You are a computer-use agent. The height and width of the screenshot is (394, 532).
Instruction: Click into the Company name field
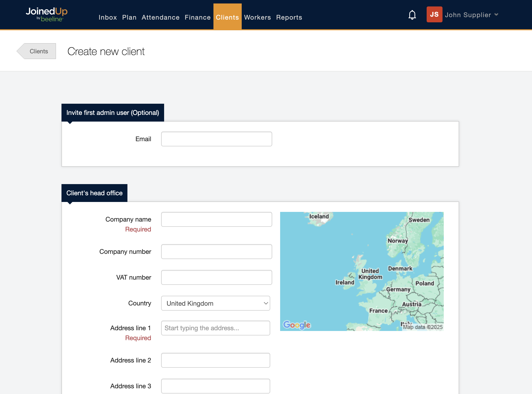click(x=216, y=219)
